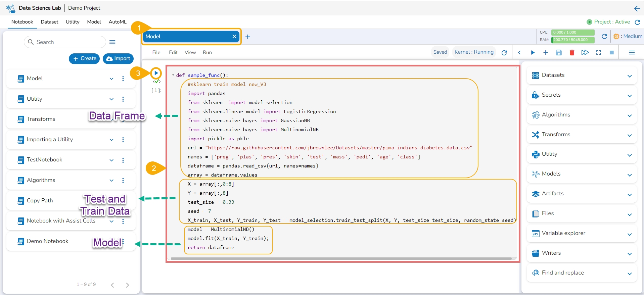Image resolution: width=644 pixels, height=295 pixels.
Task: Click the play button beside the code cell
Action: tap(156, 73)
